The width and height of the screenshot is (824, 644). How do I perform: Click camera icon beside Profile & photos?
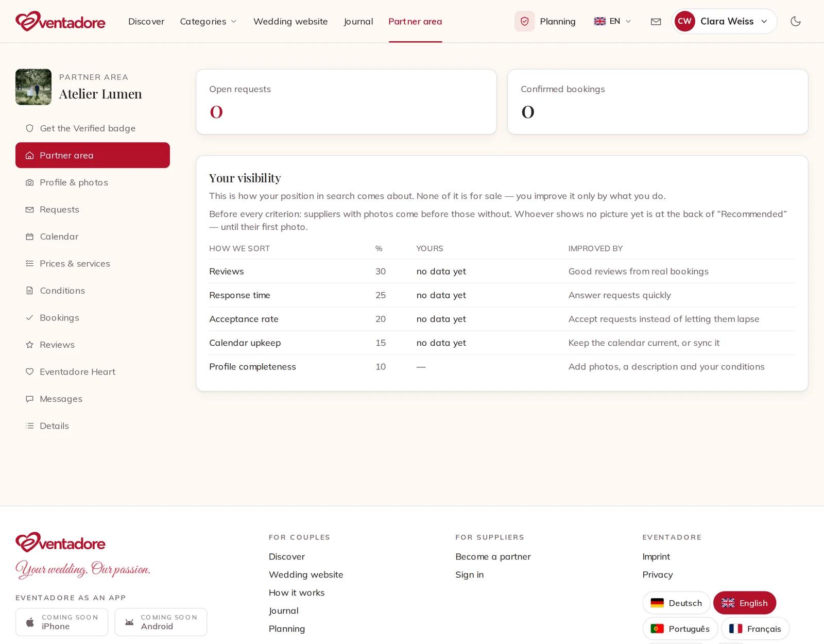30,182
